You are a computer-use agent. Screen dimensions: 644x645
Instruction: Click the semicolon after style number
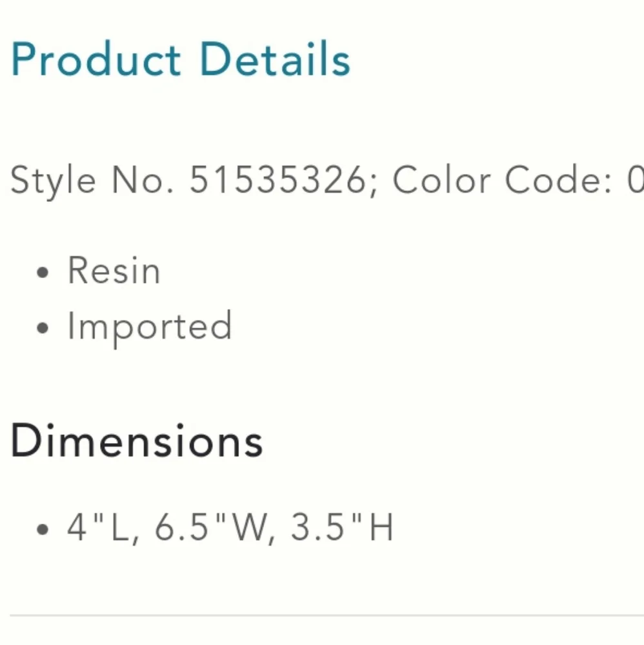373,185
